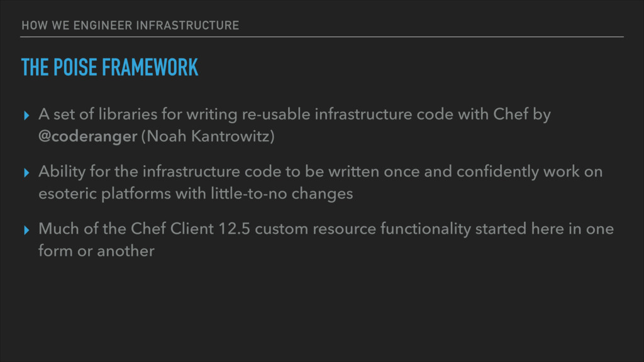Select the blue "THE POISE FRAMEWORK" title
Viewport: 644px width, 362px height.
(109, 67)
